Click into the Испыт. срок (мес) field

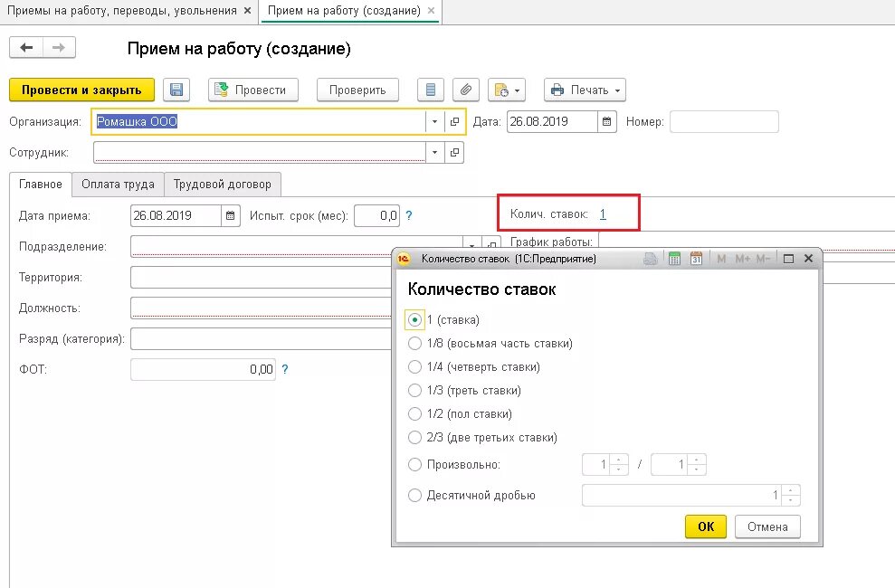[x=376, y=215]
